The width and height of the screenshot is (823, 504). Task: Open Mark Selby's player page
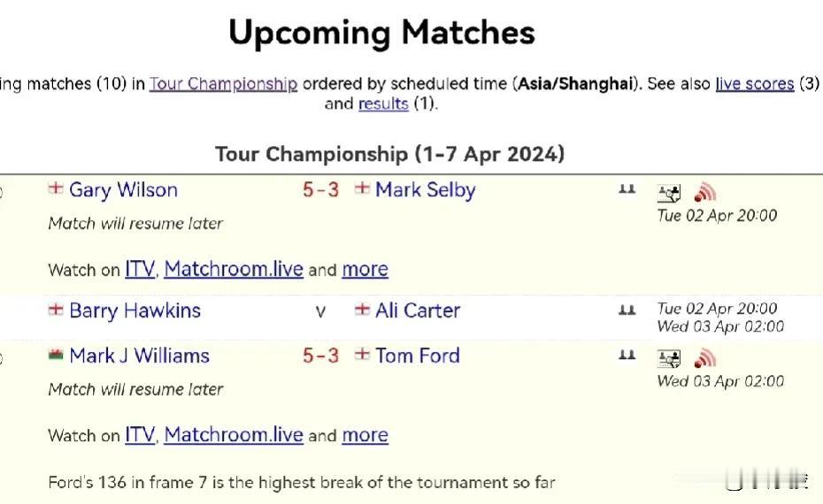[425, 190]
